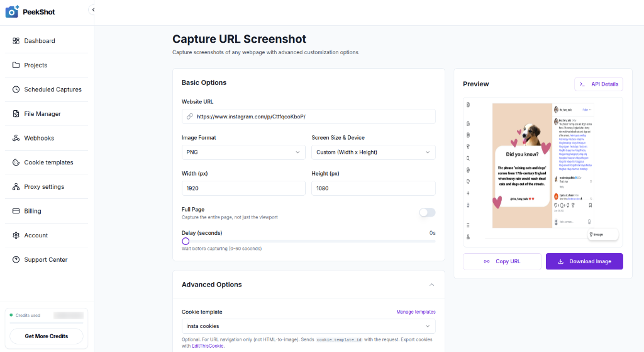Click the Advanced Options heading text
This screenshot has width=644, height=352.
[x=211, y=285]
